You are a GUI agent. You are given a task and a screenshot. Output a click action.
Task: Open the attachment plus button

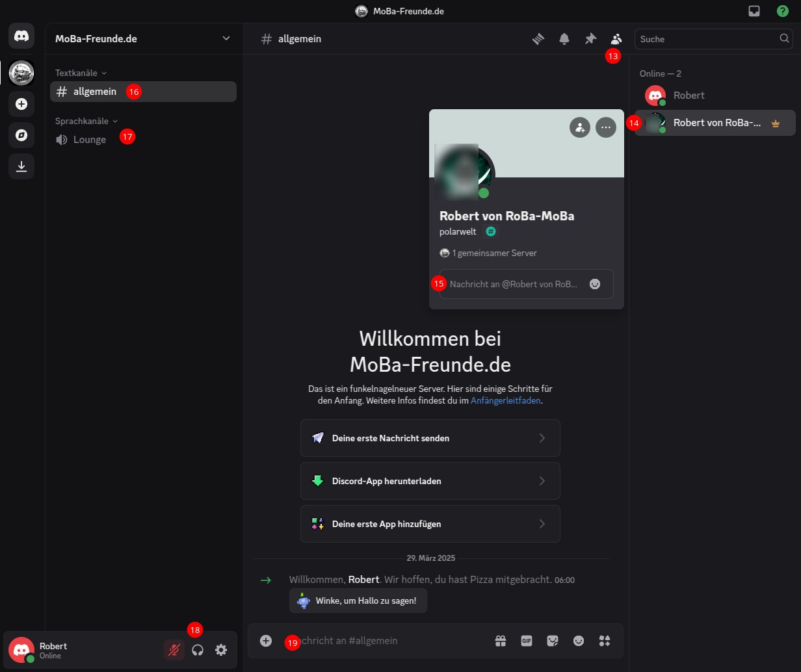(266, 641)
